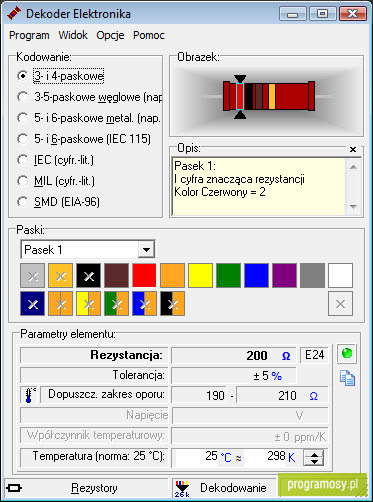Click the 200 resistance value
The image size is (373, 502).
[257, 356]
